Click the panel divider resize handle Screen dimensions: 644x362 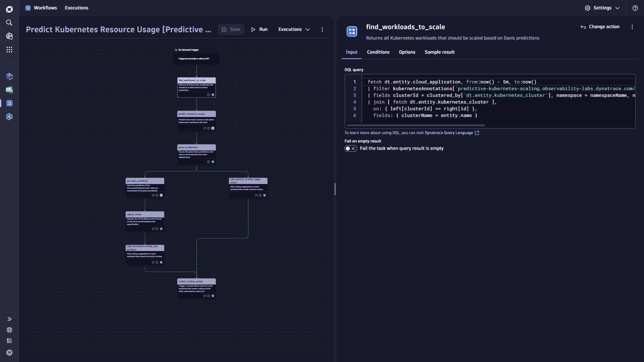[335, 189]
